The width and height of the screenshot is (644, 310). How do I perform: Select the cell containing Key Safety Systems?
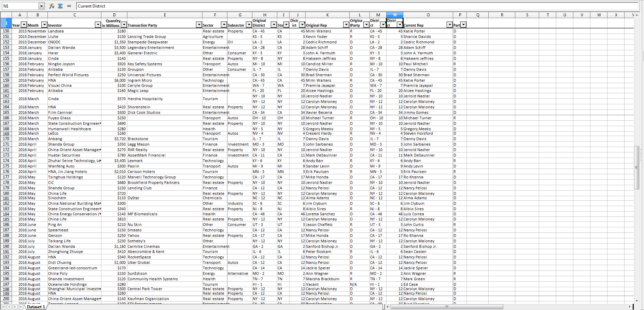165,64
